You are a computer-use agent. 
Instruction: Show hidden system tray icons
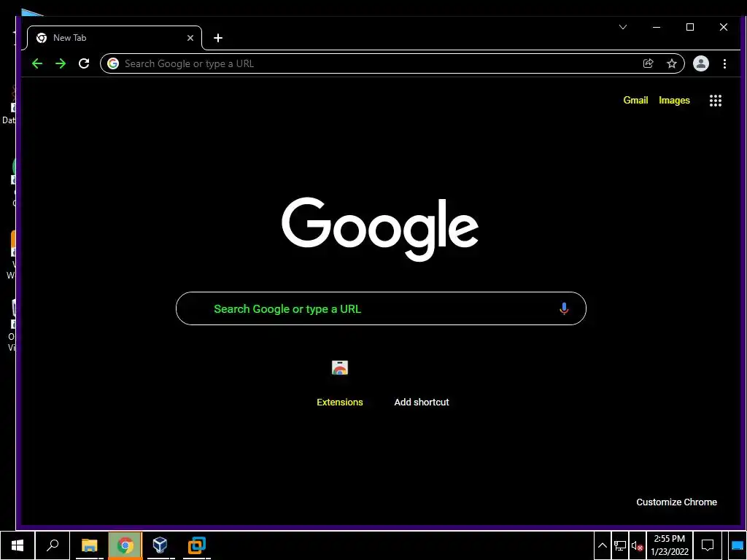[x=602, y=545]
